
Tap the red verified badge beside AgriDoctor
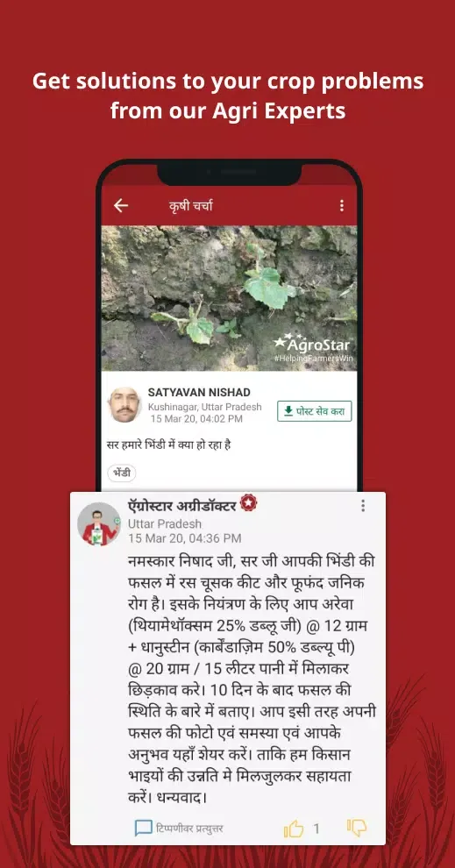[248, 504]
